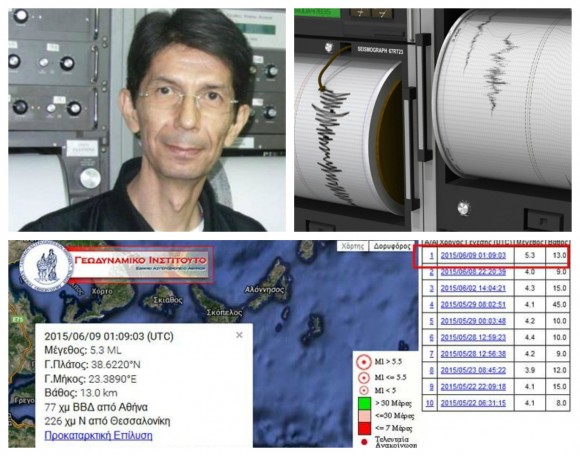This screenshot has width=580, height=456.
Task: Open event 2015/06/09 01:09:03 link
Action: point(473,255)
